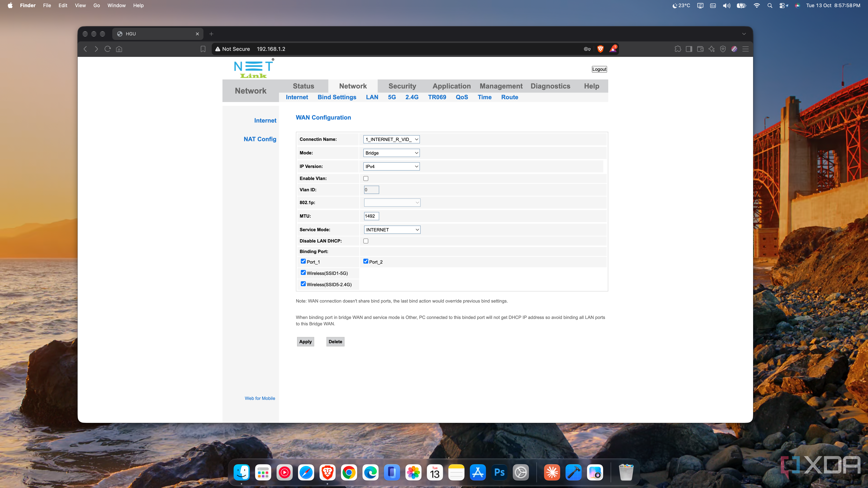The image size is (868, 488).
Task: Launch Safari from the dock
Action: [306, 473]
